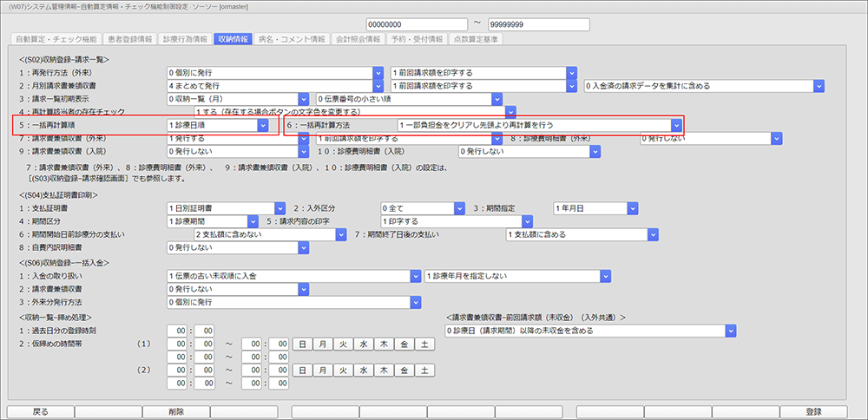This screenshot has width=868, height=420.
Task: Expand the 一括再計算順 dropdown
Action: (x=217, y=125)
